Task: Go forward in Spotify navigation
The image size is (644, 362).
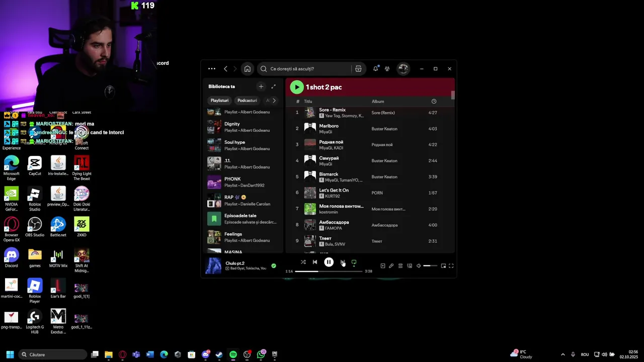Action: [x=234, y=69]
